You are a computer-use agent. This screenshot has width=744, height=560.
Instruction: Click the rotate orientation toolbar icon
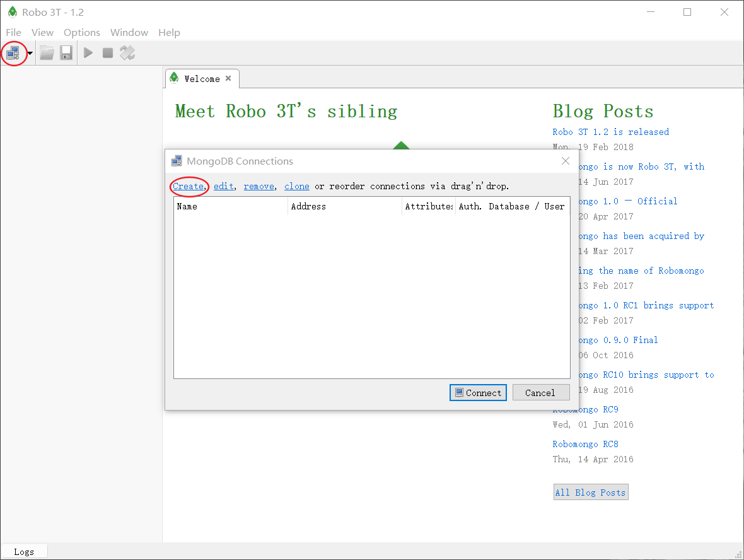coord(127,53)
